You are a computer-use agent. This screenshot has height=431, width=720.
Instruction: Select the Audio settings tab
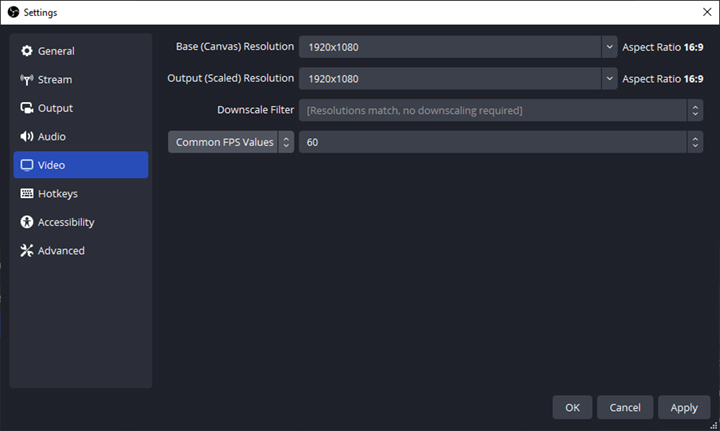(x=81, y=136)
